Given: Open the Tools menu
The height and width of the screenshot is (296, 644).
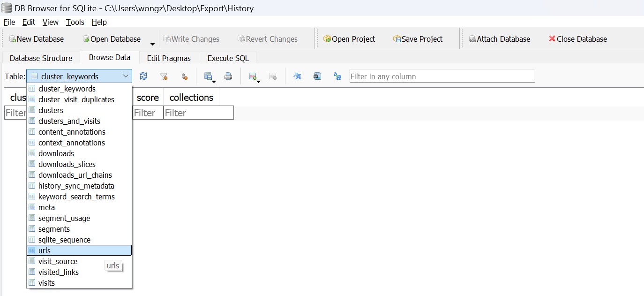Looking at the screenshot, I should coord(75,22).
